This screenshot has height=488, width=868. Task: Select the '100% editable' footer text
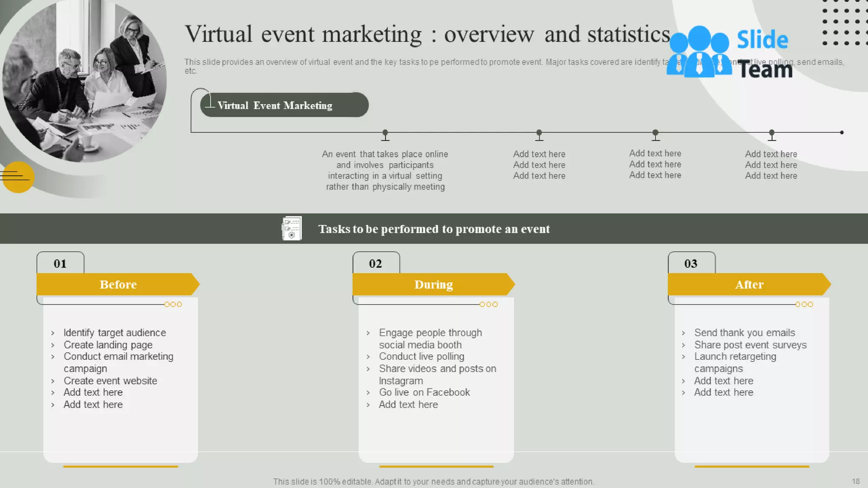click(434, 482)
